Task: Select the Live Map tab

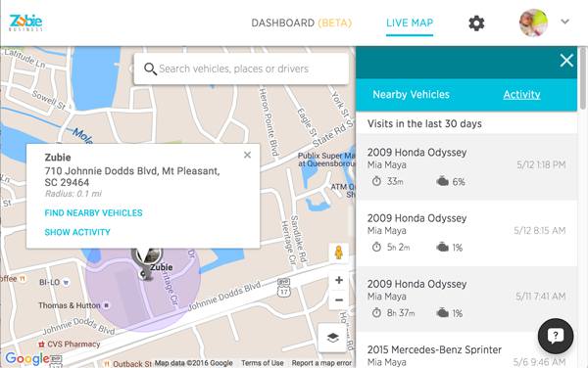Action: tap(410, 23)
